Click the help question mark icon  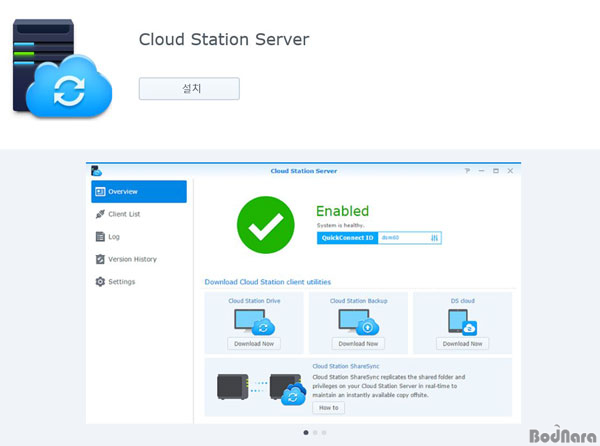pos(467,171)
